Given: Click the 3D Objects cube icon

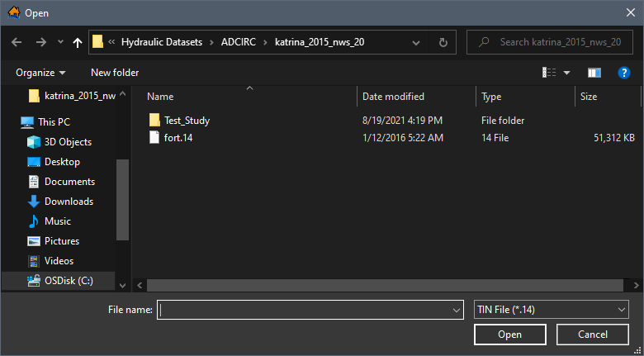Looking at the screenshot, I should tap(34, 142).
